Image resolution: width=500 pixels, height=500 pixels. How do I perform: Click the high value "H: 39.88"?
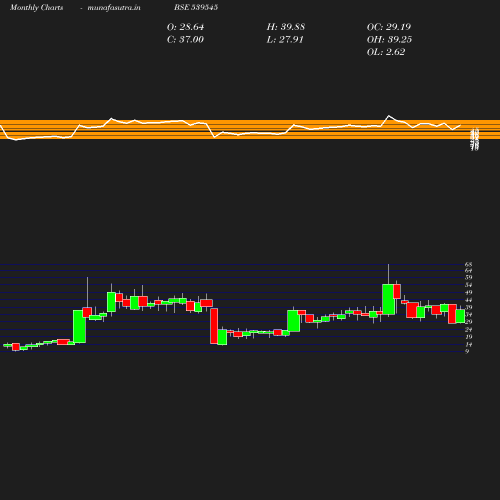tap(286, 27)
